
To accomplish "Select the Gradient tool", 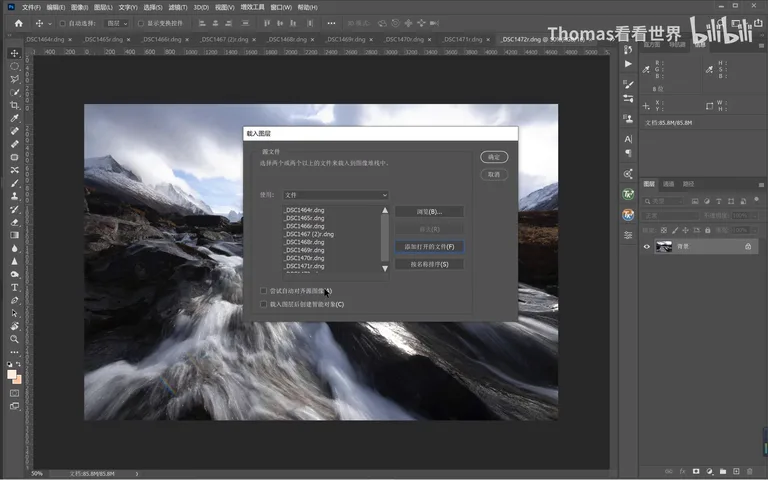I will click(15, 235).
